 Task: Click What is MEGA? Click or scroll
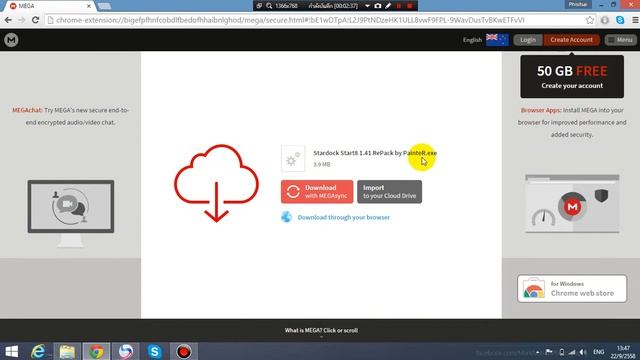coord(321,330)
